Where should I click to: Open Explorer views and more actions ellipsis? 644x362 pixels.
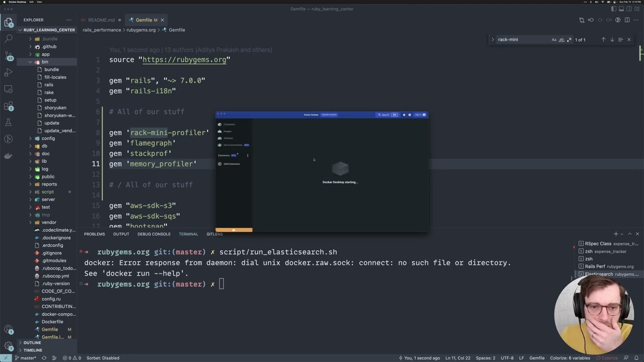pos(69,20)
